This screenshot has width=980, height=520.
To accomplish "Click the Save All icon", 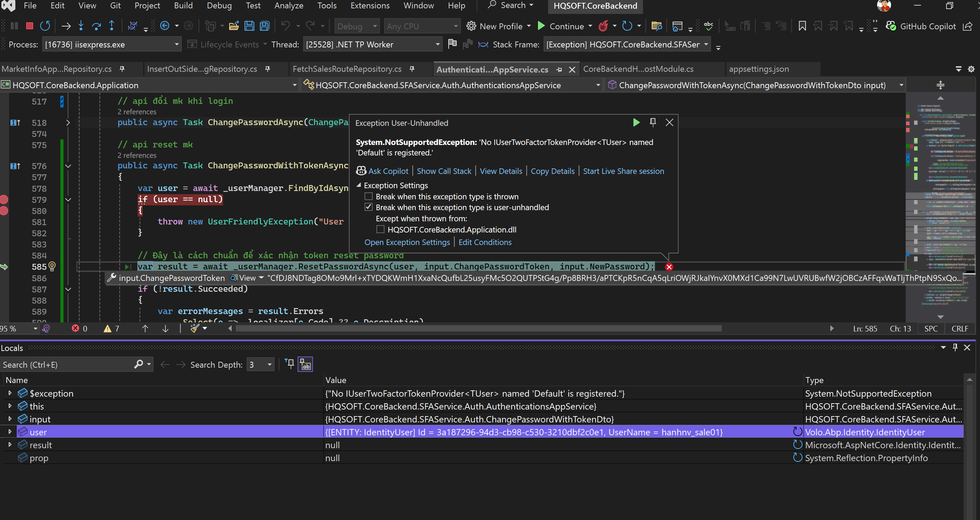I will point(264,26).
